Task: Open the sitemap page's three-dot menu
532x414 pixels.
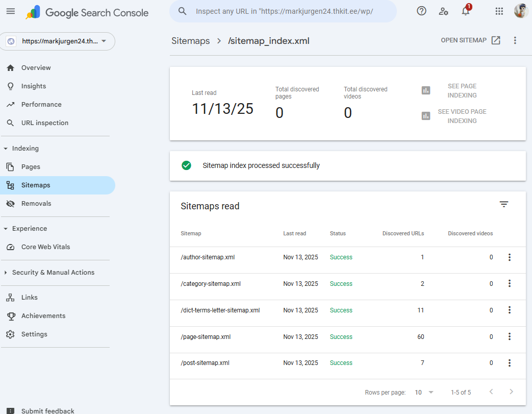Action: coord(515,40)
